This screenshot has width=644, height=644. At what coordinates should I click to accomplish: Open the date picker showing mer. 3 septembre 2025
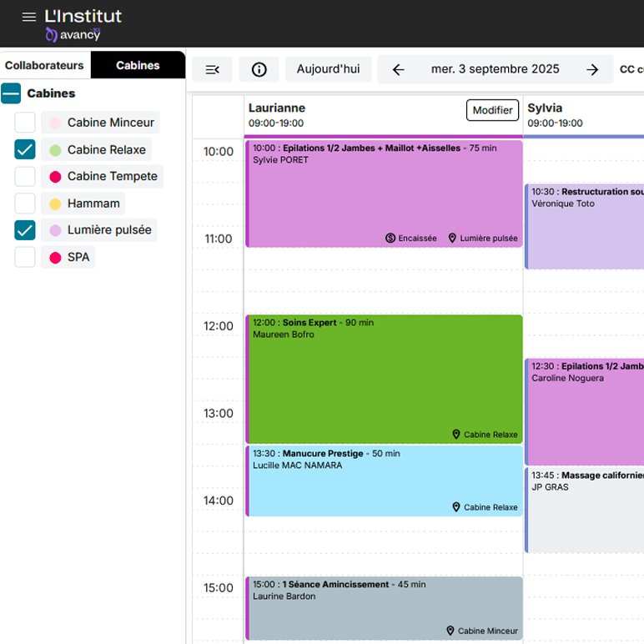(x=495, y=69)
